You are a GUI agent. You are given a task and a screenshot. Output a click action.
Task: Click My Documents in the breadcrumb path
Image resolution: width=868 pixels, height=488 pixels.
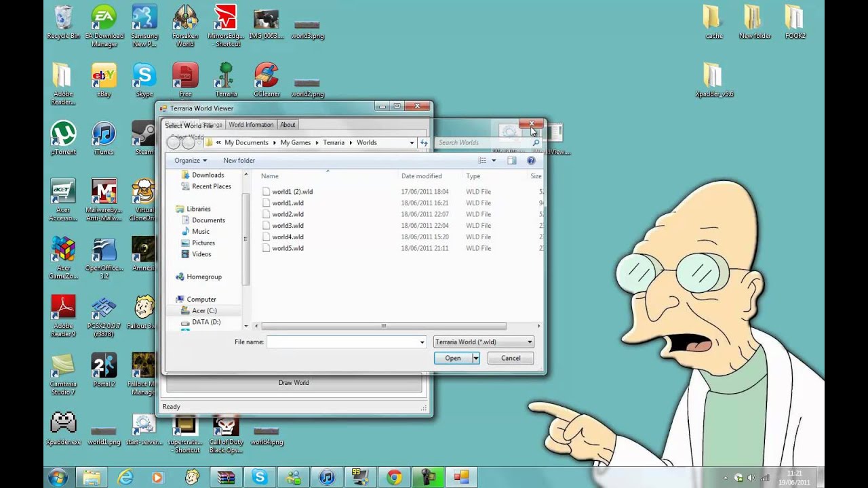246,142
